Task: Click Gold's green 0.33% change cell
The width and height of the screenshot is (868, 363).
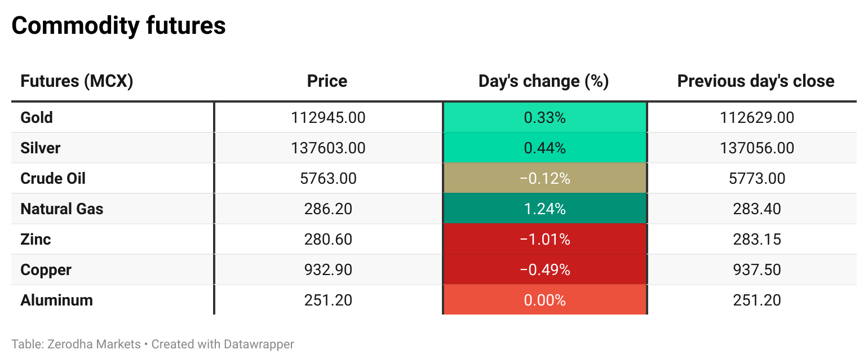Action: point(544,117)
